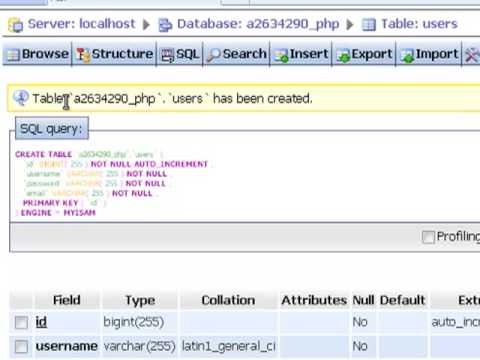The height and width of the screenshot is (360, 480).
Task: Navigate to Server: localhost link
Action: click(82, 24)
